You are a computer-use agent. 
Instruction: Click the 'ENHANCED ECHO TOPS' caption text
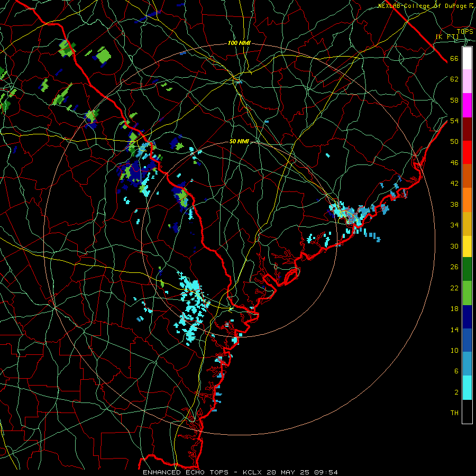186,472
